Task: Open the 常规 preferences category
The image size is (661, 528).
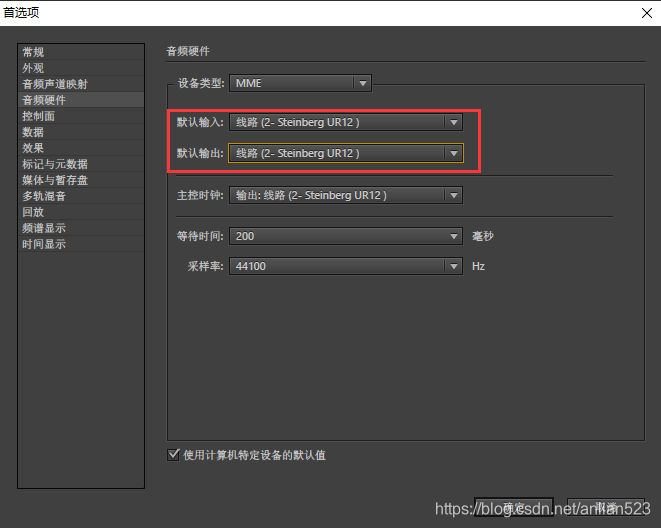Action: click(x=81, y=52)
